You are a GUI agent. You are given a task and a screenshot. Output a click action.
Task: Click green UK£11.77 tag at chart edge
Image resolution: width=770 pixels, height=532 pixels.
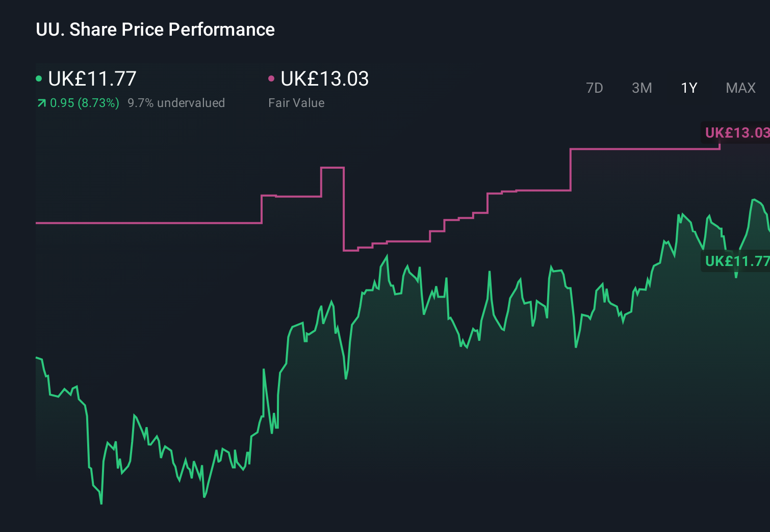tap(736, 261)
